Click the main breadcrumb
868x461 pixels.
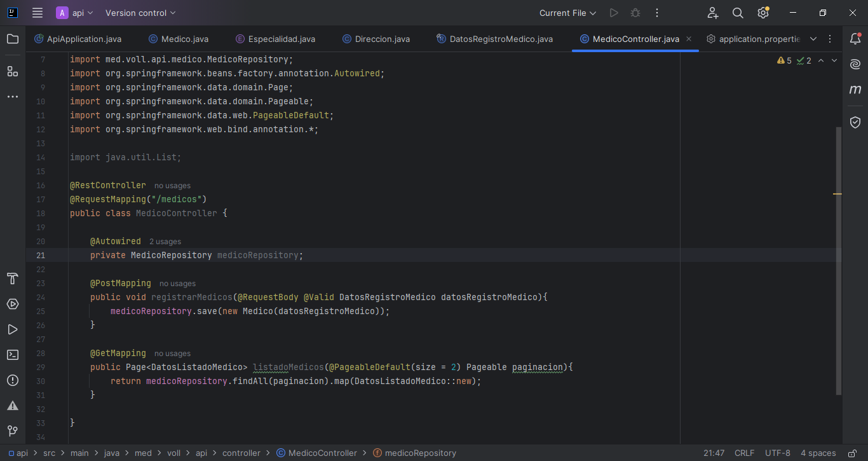79,453
